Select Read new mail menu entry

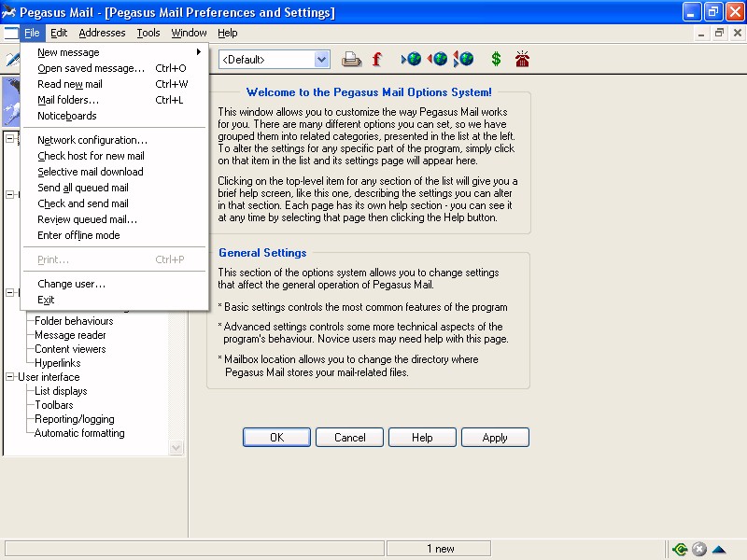click(114, 84)
